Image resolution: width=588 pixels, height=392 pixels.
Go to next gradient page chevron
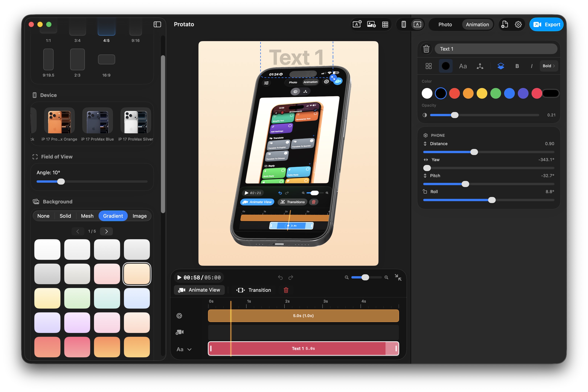pyautogui.click(x=106, y=231)
